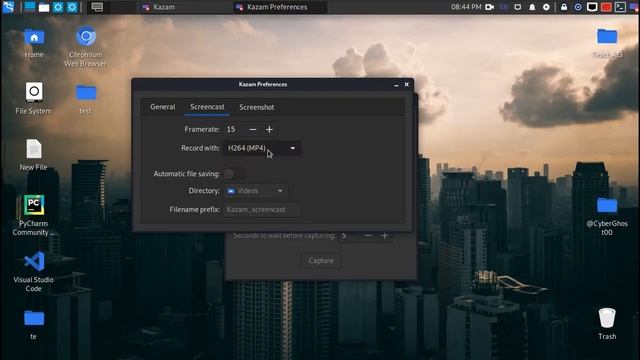
Task: Select the New File desktop document
Action: click(x=33, y=154)
